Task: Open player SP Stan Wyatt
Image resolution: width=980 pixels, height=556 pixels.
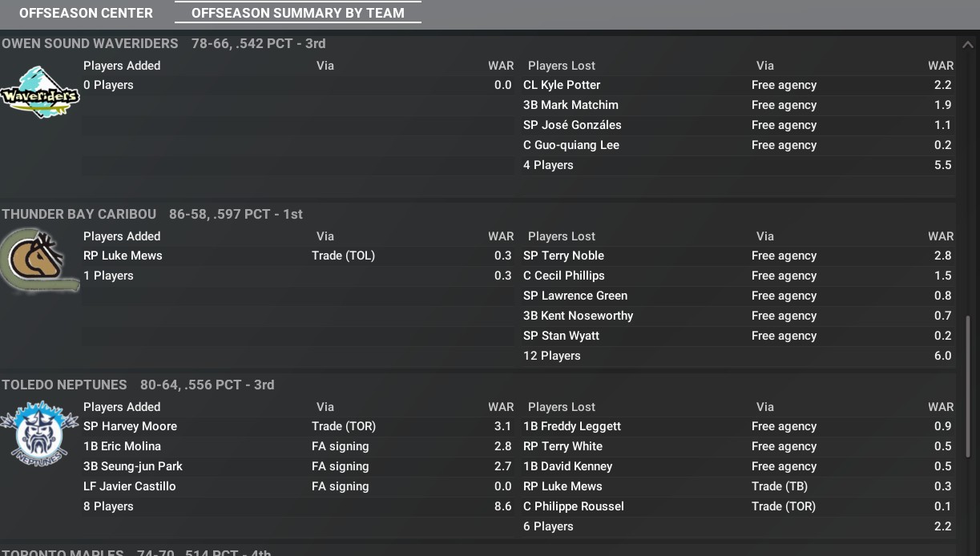Action: coord(561,336)
